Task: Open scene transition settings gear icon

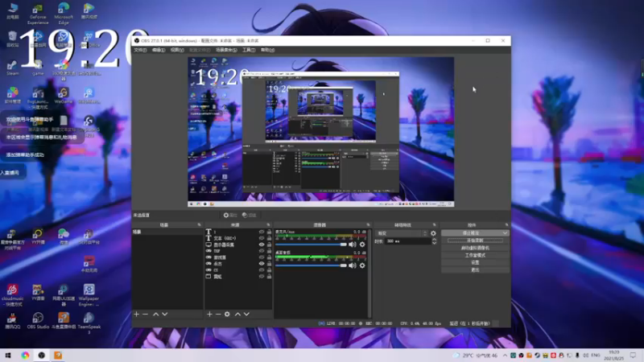Action: click(x=433, y=233)
